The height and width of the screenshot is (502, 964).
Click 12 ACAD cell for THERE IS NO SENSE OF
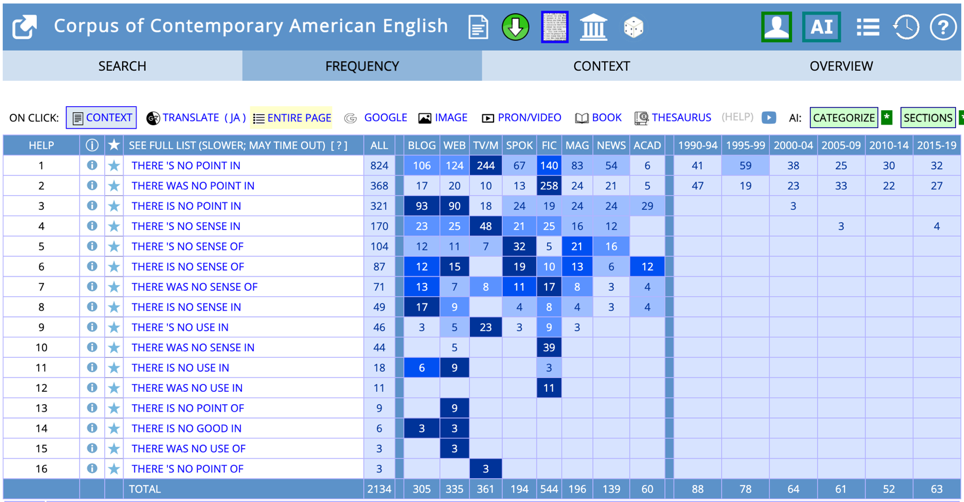point(647,267)
